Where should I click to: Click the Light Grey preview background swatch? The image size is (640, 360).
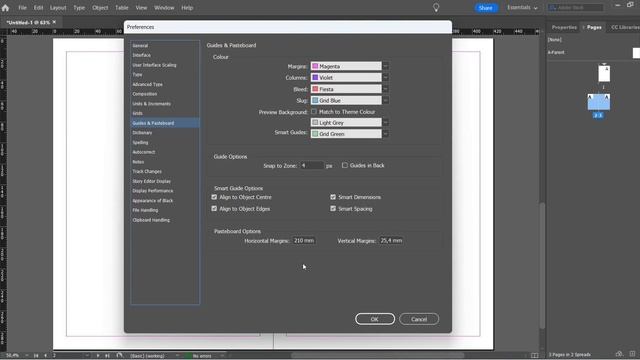pos(315,122)
